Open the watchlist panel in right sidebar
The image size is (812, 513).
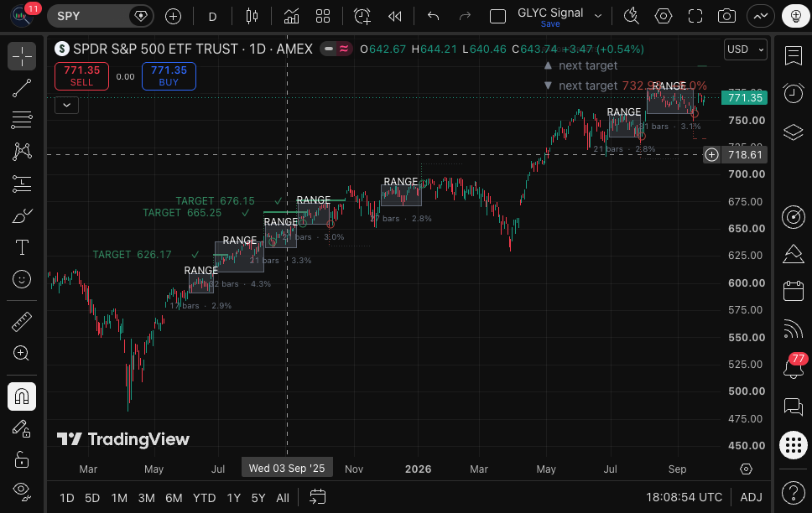tap(794, 56)
